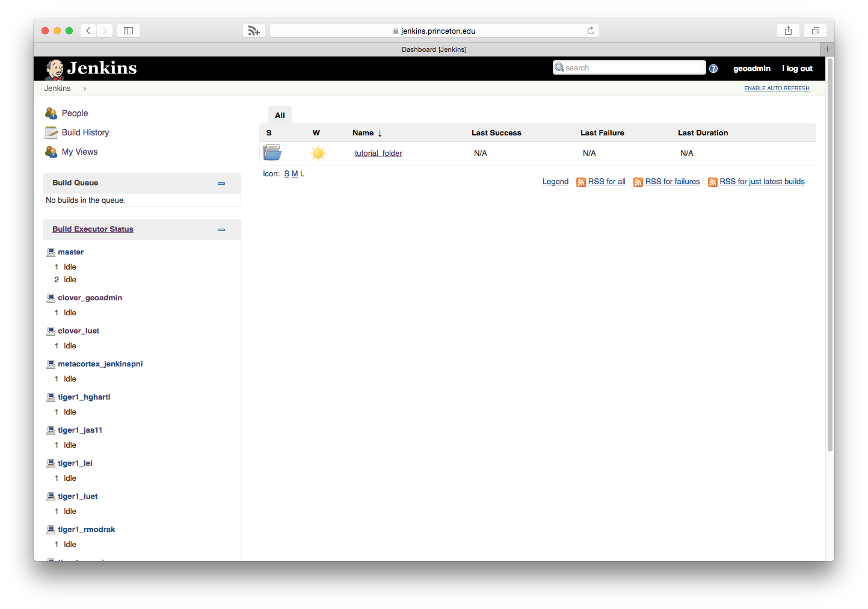Collapse the Build Queue panel
The width and height of the screenshot is (868, 609).
pos(221,183)
